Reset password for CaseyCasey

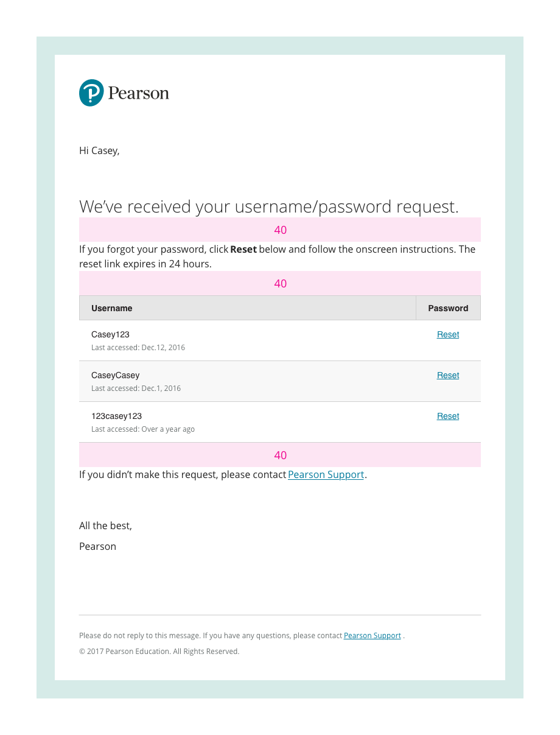point(448,375)
